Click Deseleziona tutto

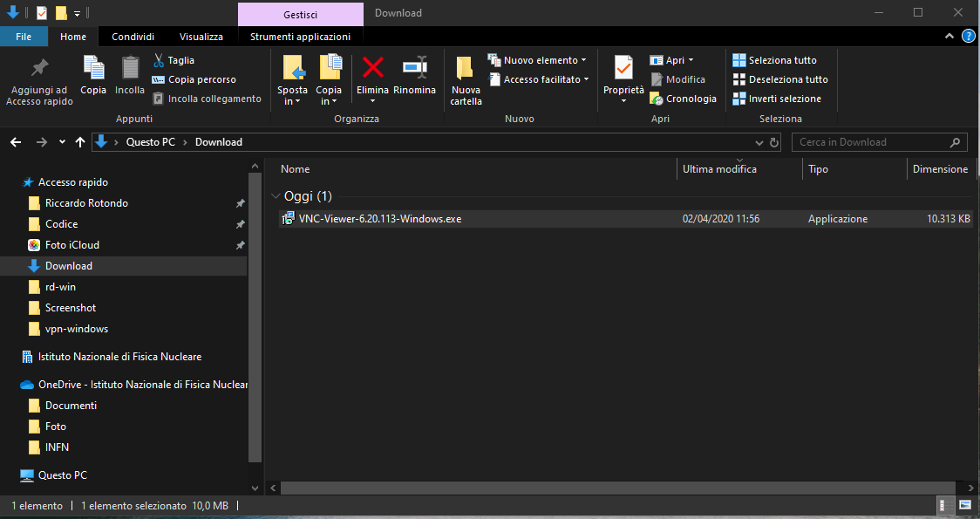point(780,79)
